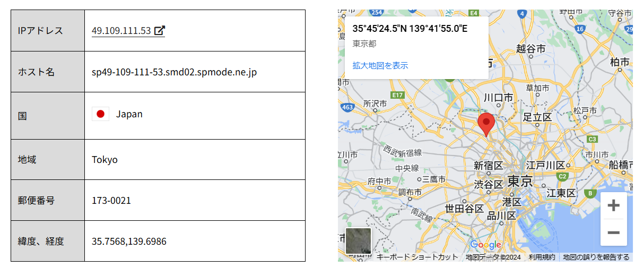Click the Tokyo region value
Image resolution: width=644 pixels, height=267 pixels.
click(105, 160)
